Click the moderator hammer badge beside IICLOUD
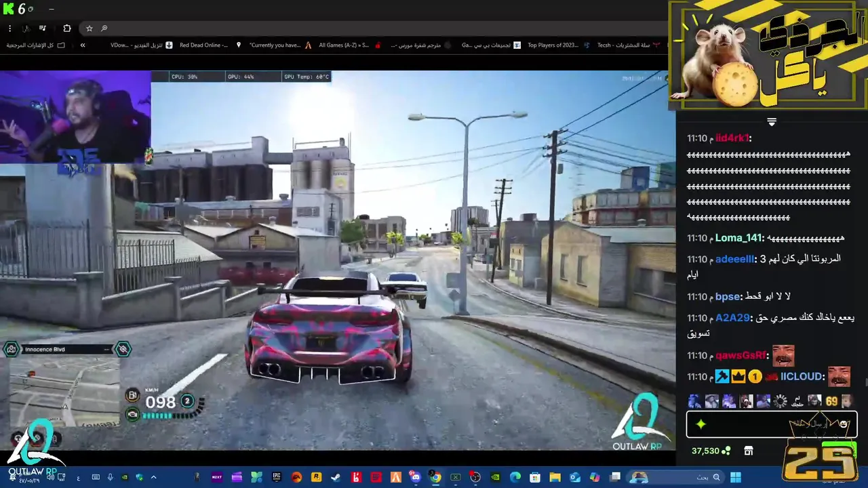The height and width of the screenshot is (488, 868). [x=722, y=377]
